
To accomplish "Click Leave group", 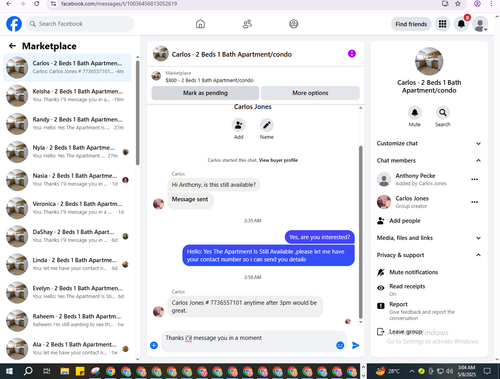I will (x=400, y=332).
